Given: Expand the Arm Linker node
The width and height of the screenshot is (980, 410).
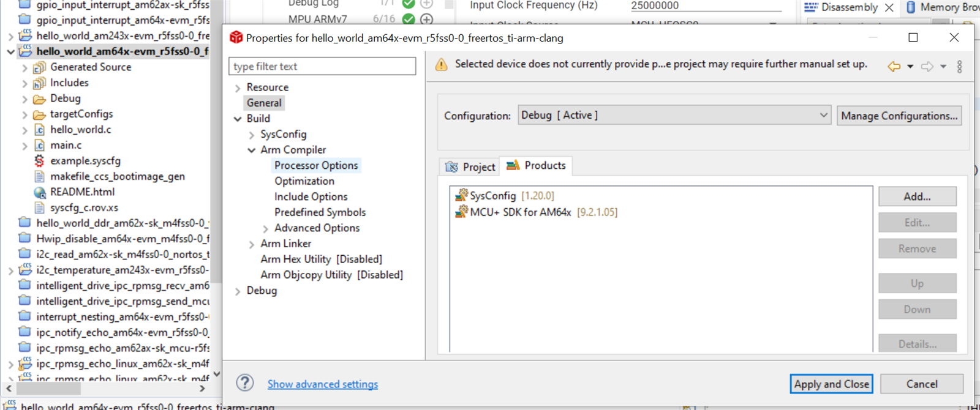Looking at the screenshot, I should pyautogui.click(x=252, y=244).
